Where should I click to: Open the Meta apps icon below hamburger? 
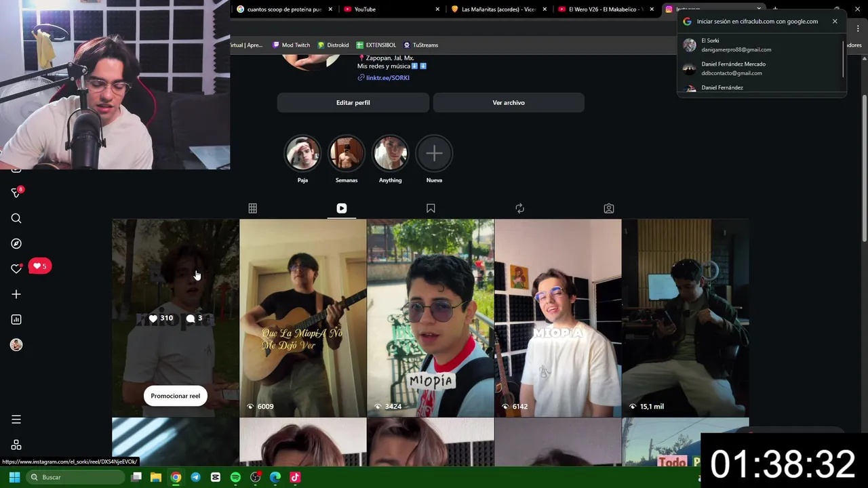[16, 445]
